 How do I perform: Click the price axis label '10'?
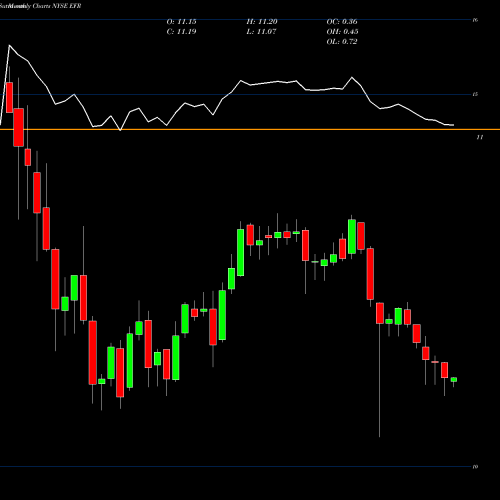[x=475, y=467]
